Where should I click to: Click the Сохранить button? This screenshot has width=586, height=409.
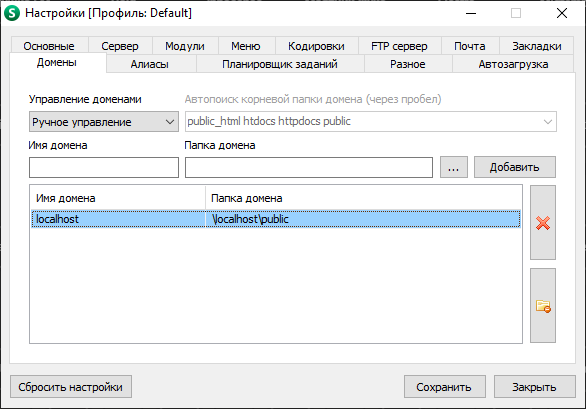point(444,387)
